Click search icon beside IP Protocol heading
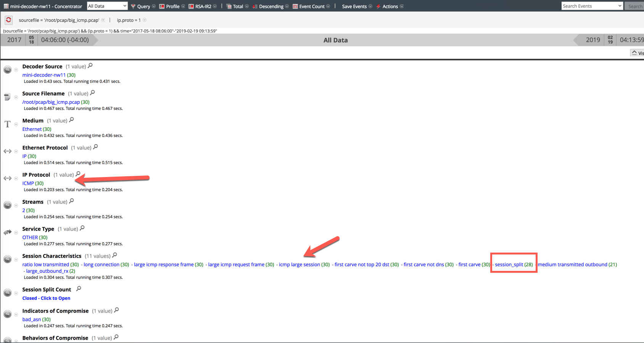Screen dimensions: 644x343 [x=78, y=174]
